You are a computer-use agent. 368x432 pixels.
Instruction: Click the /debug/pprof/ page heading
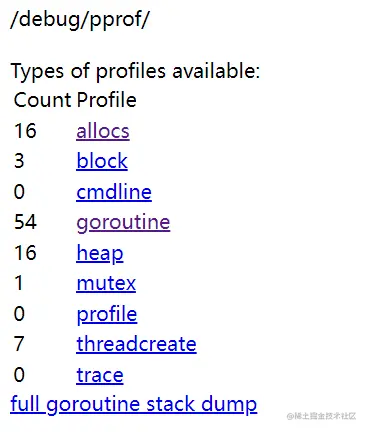click(80, 20)
